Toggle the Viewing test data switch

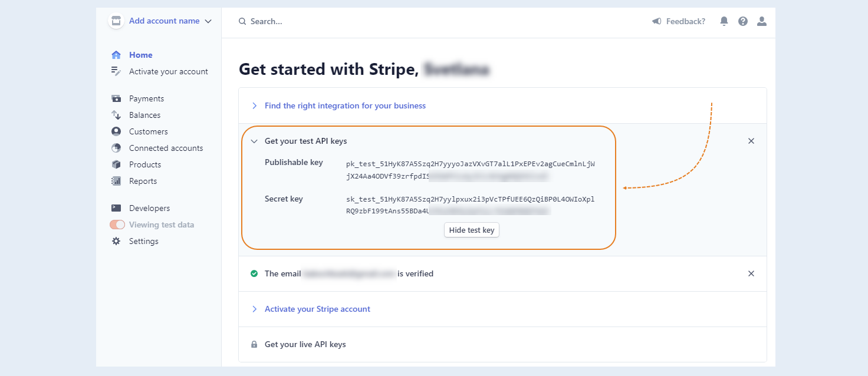pyautogui.click(x=117, y=225)
